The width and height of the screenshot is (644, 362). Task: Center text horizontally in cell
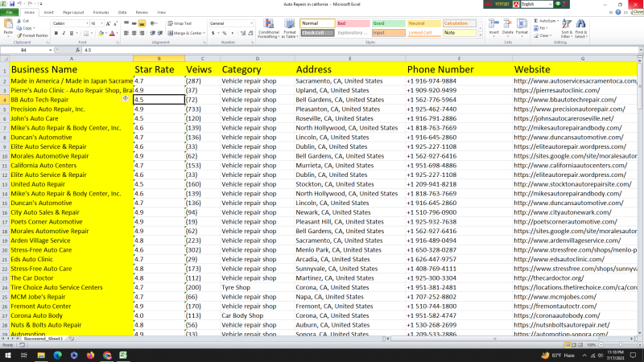(x=134, y=33)
